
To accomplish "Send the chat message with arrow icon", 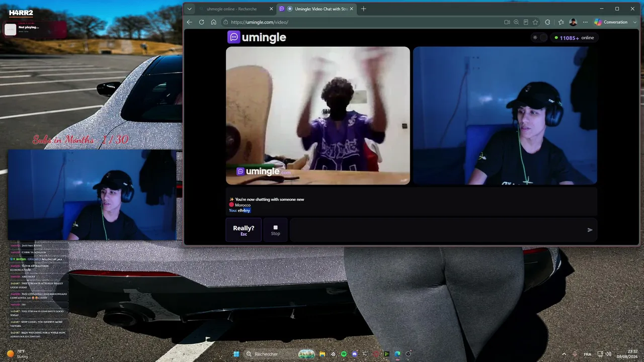I will [590, 230].
